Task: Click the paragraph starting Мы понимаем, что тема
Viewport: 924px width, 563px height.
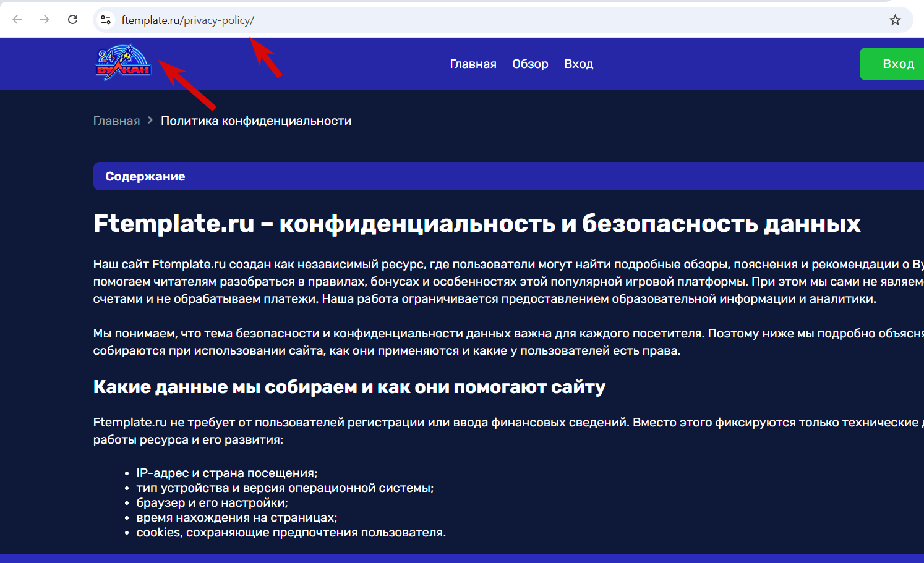Action: 508,342
